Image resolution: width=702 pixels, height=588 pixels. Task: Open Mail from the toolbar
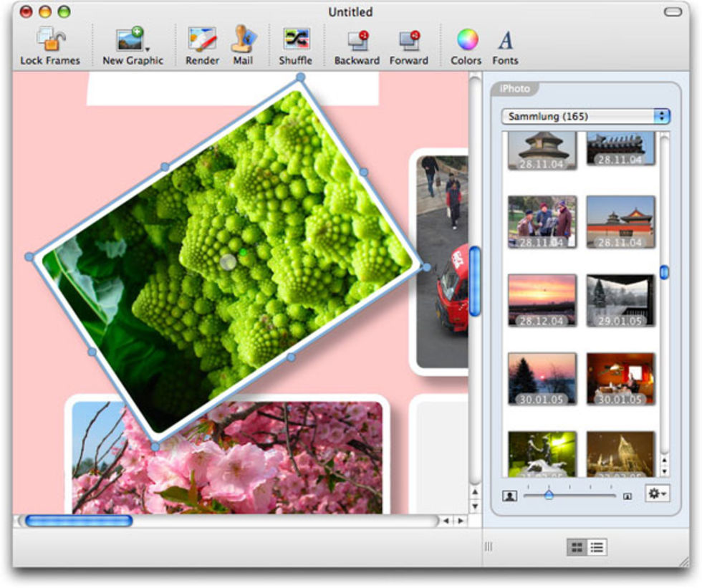click(x=243, y=40)
